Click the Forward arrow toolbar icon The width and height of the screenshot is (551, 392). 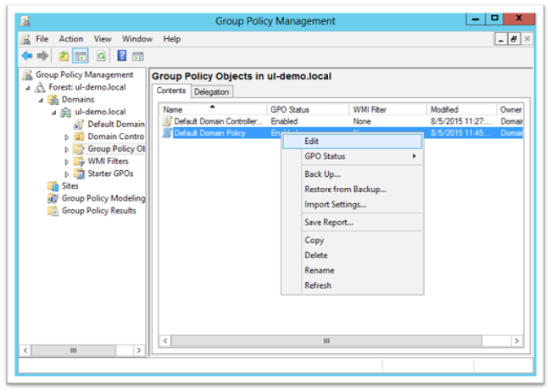tap(41, 56)
